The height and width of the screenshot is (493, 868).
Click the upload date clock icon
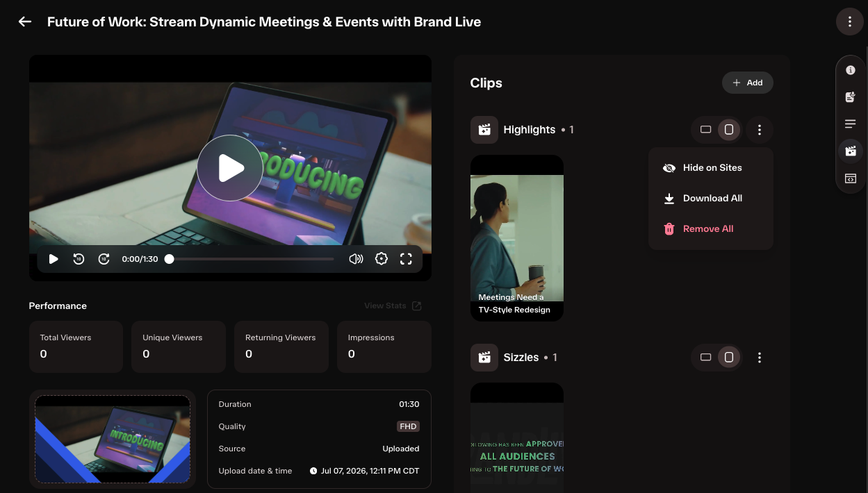[x=313, y=471]
